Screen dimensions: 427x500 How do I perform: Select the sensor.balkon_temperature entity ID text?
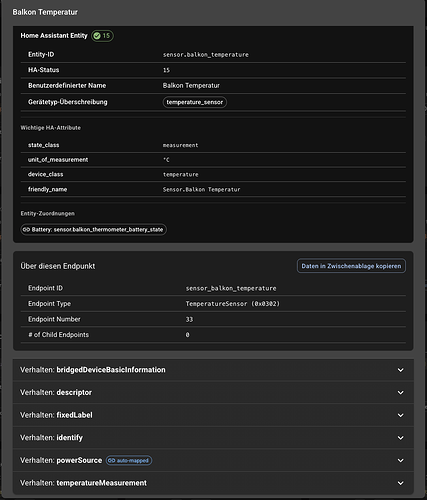click(x=206, y=55)
